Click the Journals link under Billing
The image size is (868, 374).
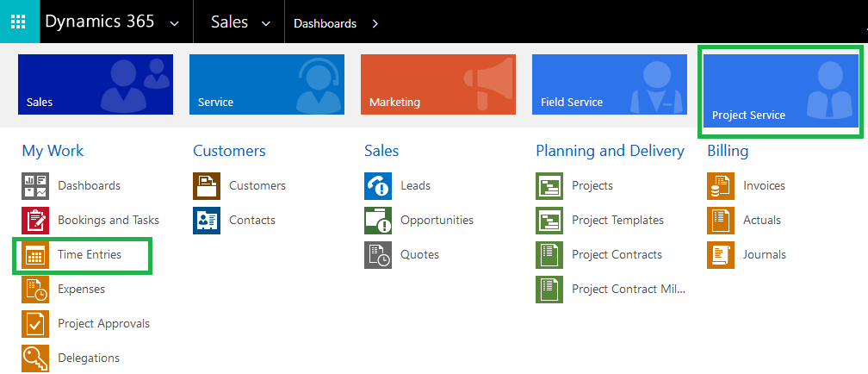[765, 255]
